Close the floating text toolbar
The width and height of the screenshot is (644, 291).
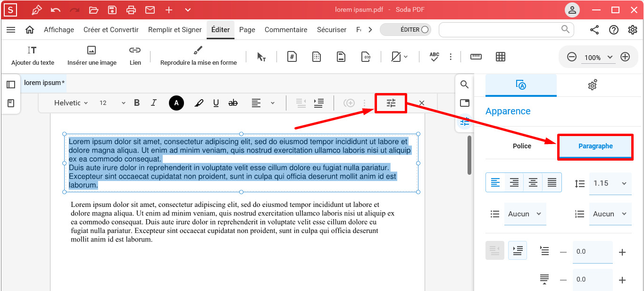tap(422, 103)
